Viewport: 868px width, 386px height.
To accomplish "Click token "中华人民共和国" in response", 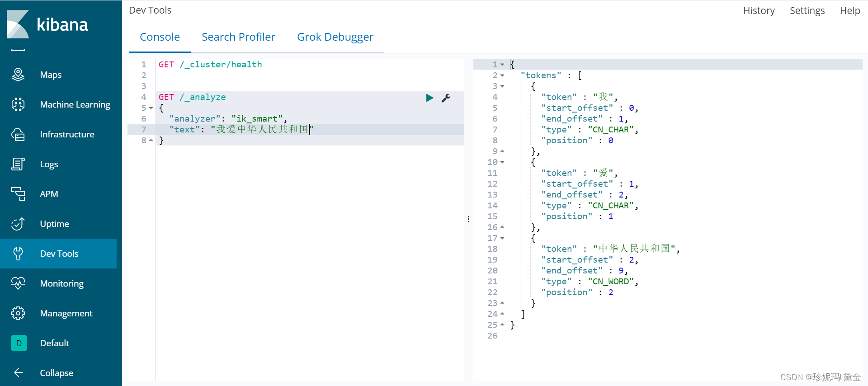I will (x=634, y=249).
